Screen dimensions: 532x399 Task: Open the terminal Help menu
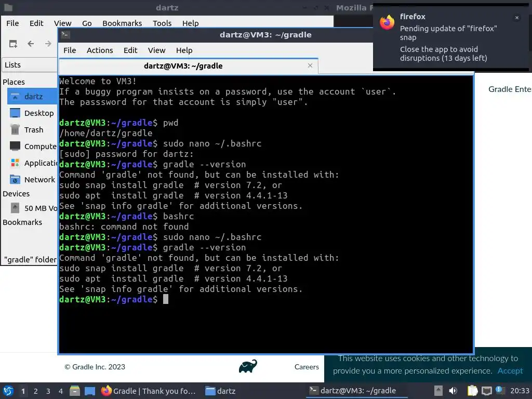[184, 50]
